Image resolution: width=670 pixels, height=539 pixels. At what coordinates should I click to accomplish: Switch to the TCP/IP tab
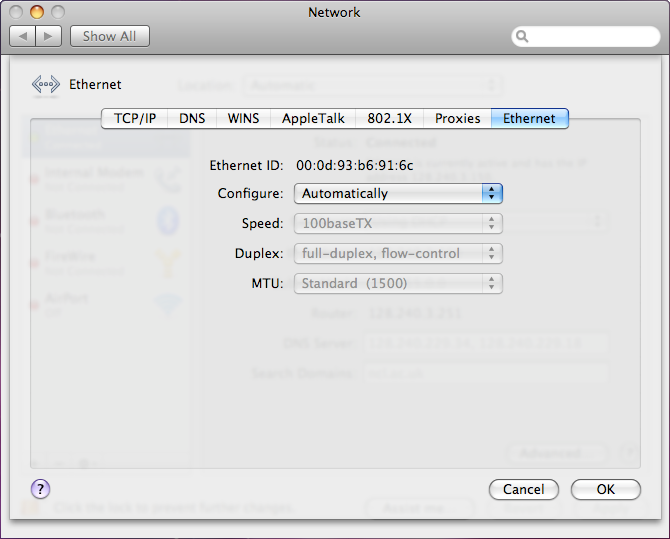(134, 118)
